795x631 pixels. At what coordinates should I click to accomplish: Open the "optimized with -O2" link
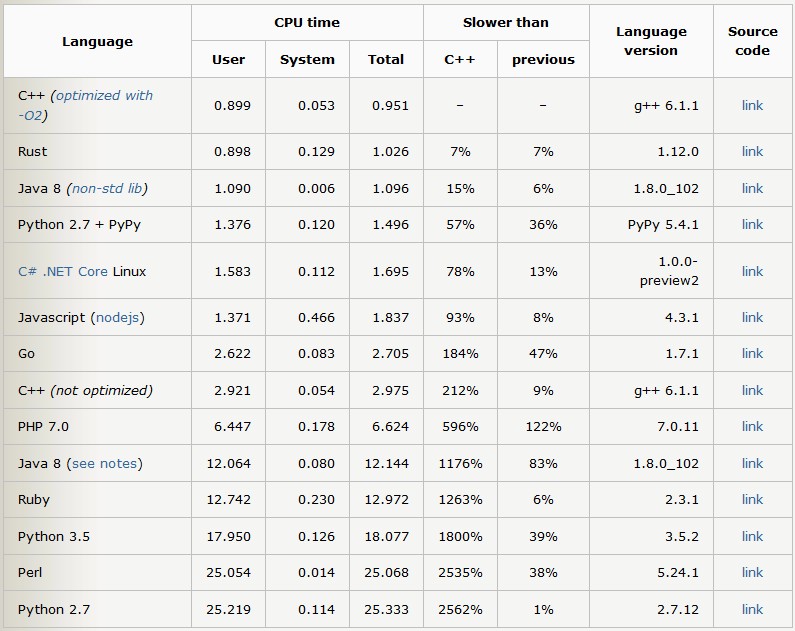pos(104,96)
